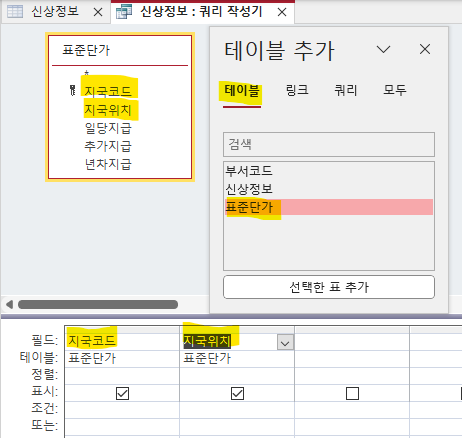The height and width of the screenshot is (438, 462).
Task: Close the 쿼리 작성기 tab
Action: pyautogui.click(x=282, y=13)
